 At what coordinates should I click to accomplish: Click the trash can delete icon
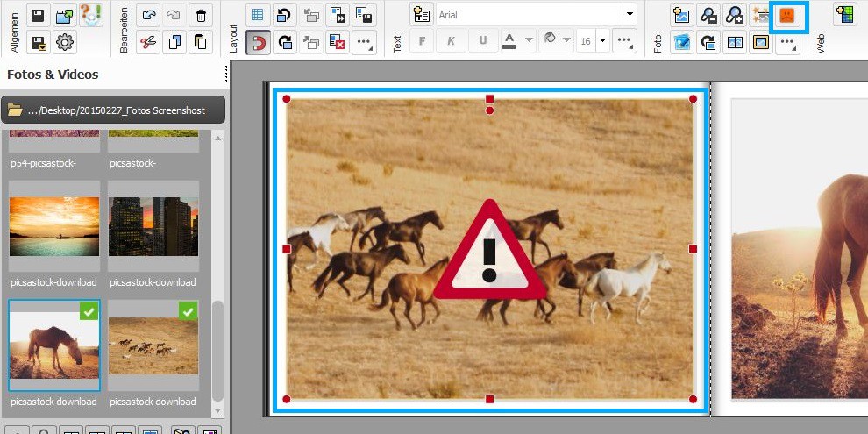pos(202,15)
